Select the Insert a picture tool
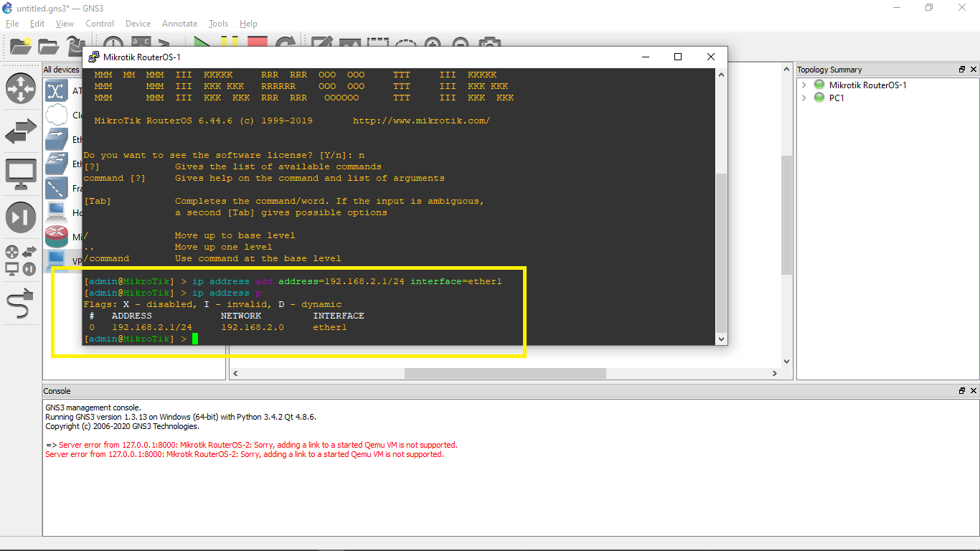Image resolution: width=980 pixels, height=551 pixels. point(349,43)
